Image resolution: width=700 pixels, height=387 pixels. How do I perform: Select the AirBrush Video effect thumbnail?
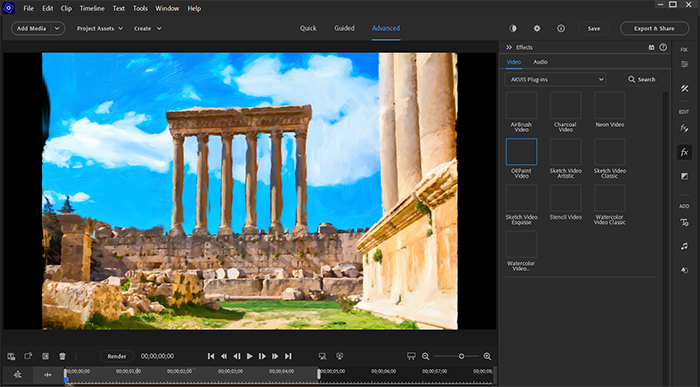[521, 105]
